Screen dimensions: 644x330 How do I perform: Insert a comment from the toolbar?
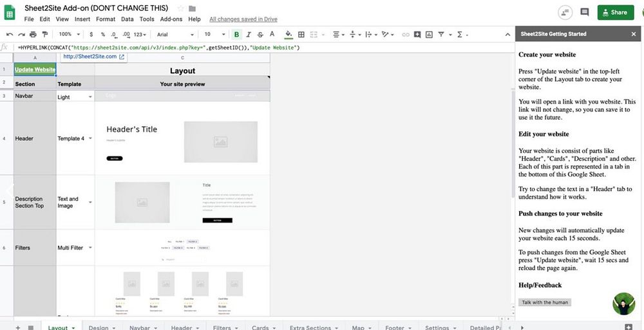point(417,35)
